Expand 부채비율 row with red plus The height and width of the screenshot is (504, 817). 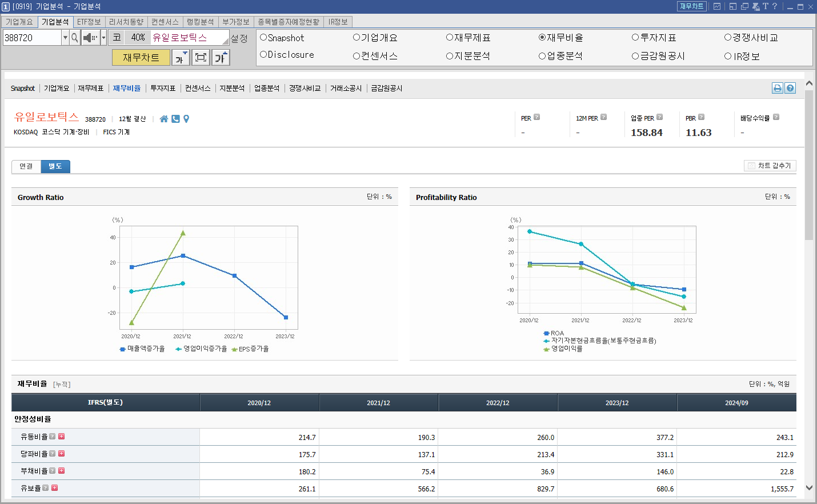tap(61, 471)
